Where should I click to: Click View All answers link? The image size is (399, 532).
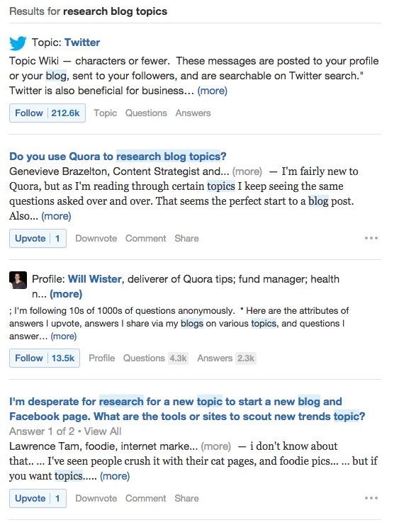coord(103,431)
